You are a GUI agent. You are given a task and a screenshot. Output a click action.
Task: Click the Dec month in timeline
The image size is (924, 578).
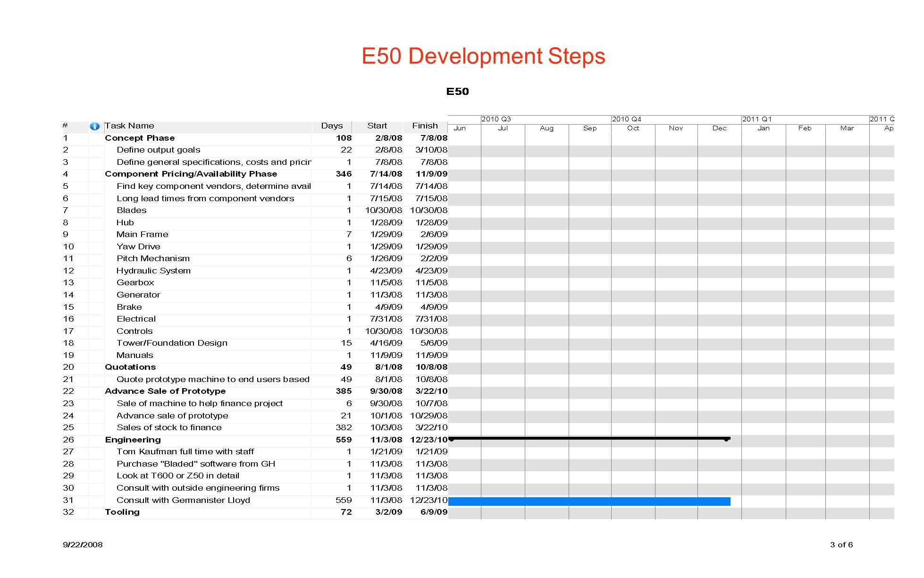click(x=719, y=128)
